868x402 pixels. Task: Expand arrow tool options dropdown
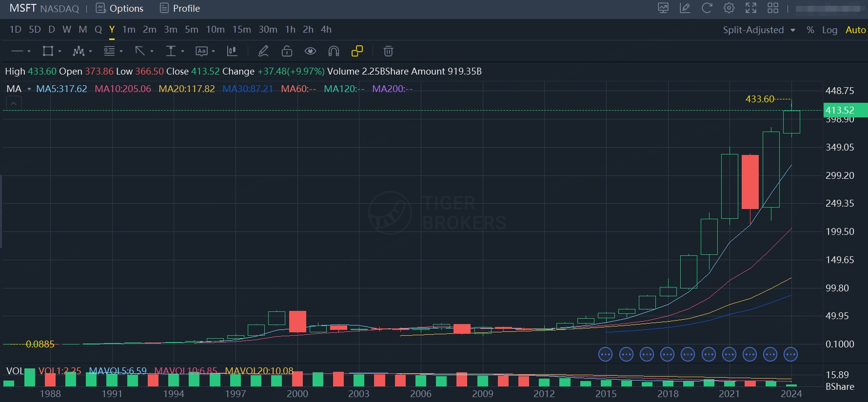point(152,51)
